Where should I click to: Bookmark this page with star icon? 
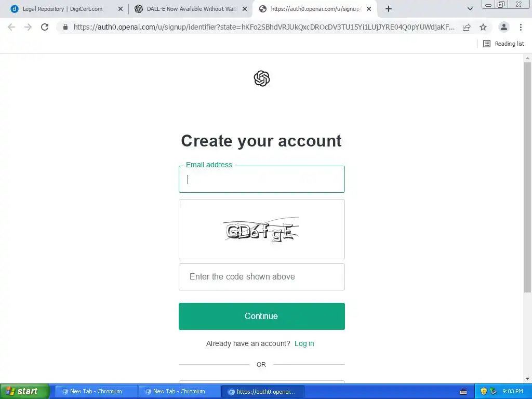pos(483,27)
